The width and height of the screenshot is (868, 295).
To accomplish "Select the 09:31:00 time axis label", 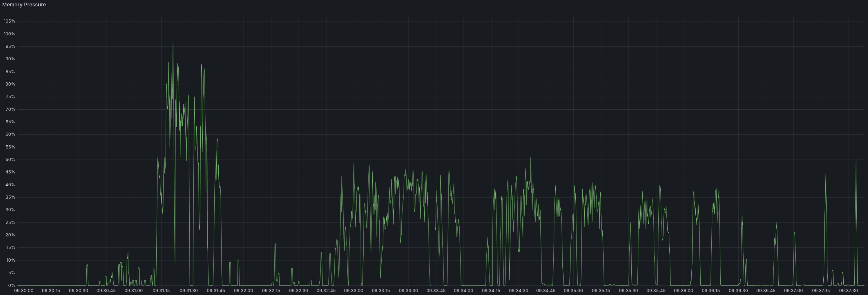I will (133, 291).
